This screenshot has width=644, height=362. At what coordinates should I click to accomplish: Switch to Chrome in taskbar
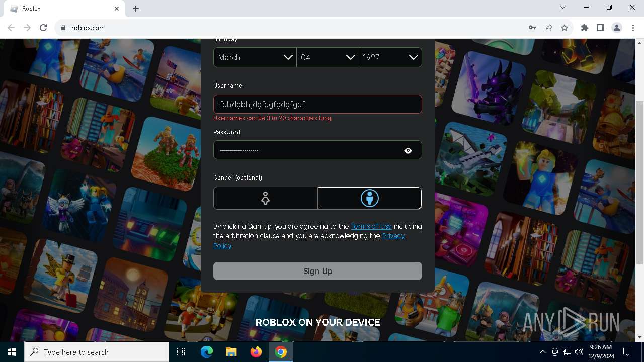281,352
